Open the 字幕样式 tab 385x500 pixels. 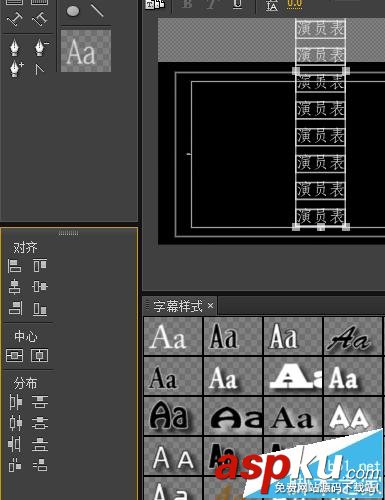(x=178, y=306)
